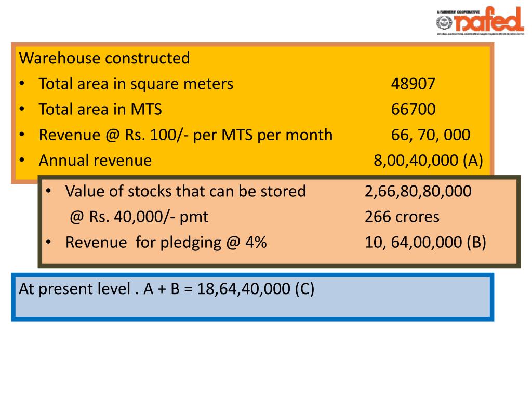The height and width of the screenshot is (399, 532).
Task: Click 'Total area in MTS' label
Action: click(x=100, y=109)
